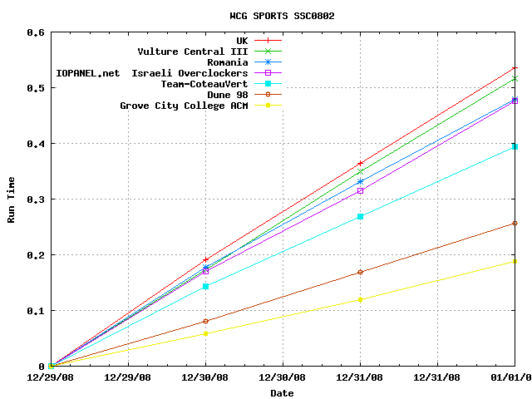
Task: Select the Team-CoteauVert legend label
Action: (x=204, y=84)
